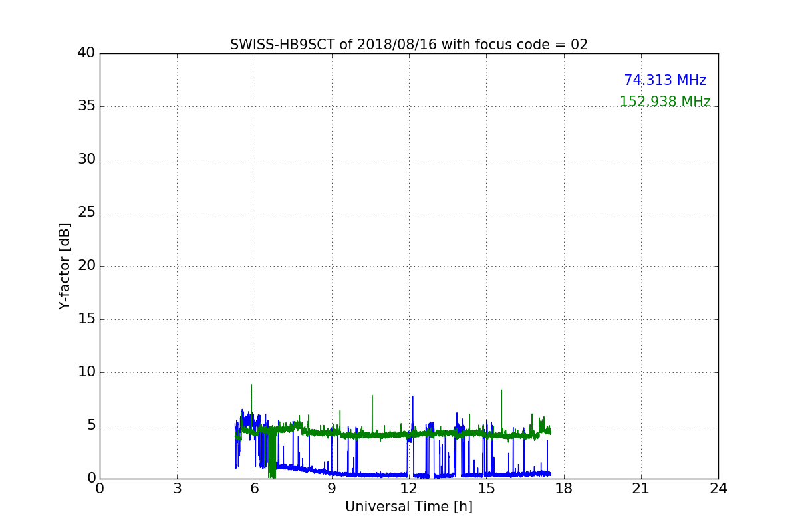Click the Universal Time [h] axis label
This screenshot has width=798, height=532.
409,507
